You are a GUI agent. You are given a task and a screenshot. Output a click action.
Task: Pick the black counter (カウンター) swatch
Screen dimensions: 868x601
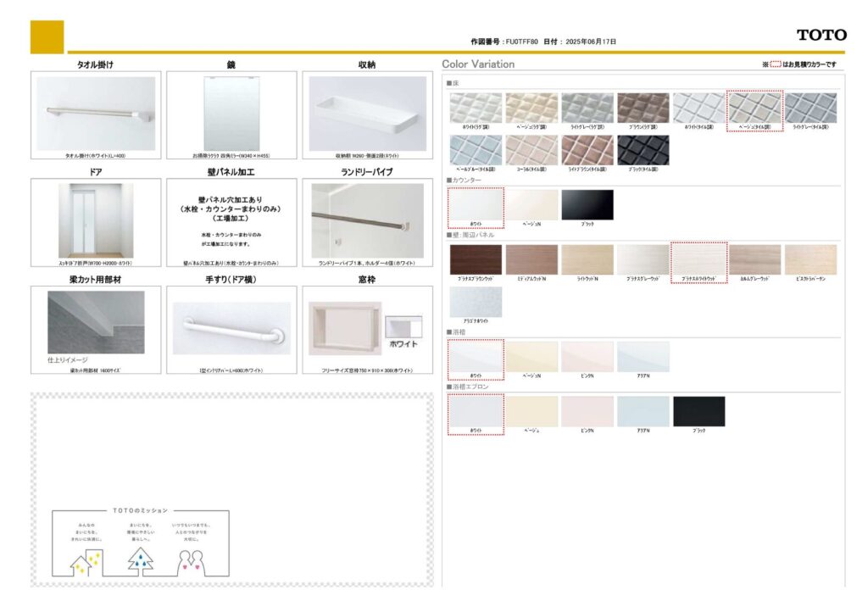pyautogui.click(x=587, y=204)
